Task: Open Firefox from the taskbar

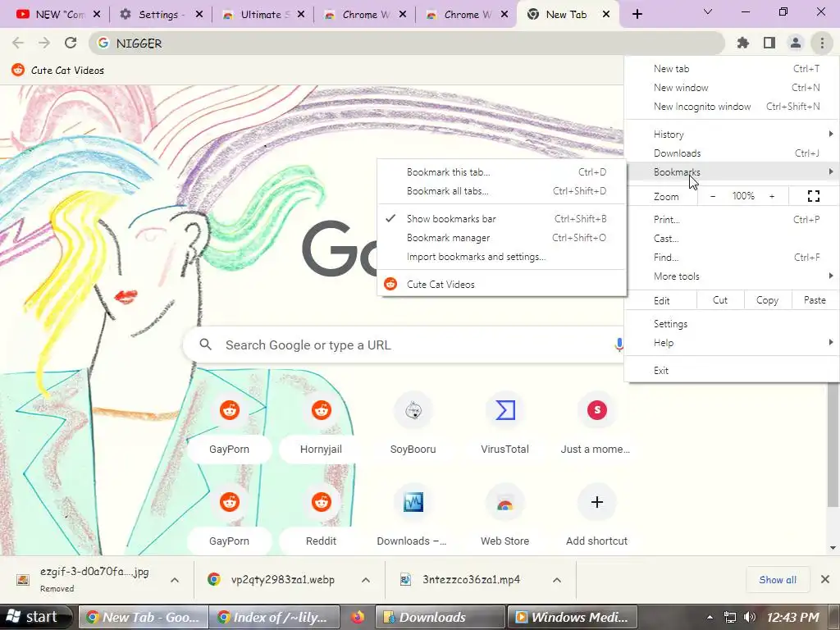Action: coord(358,617)
